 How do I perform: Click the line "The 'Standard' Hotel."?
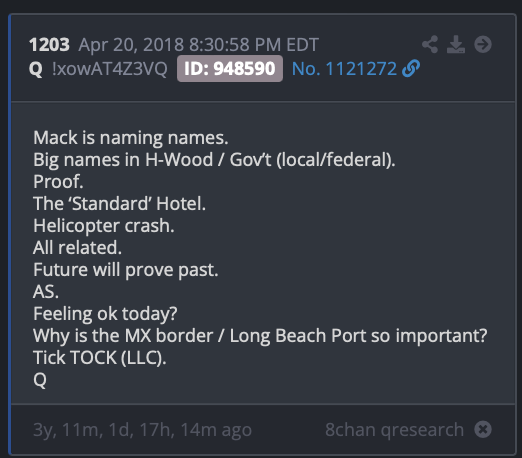coord(119,203)
